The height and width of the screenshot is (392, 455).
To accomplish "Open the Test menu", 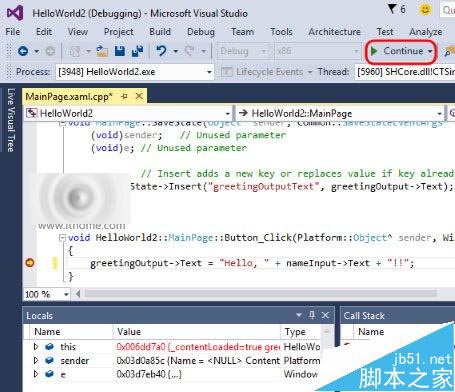I will pos(385,32).
